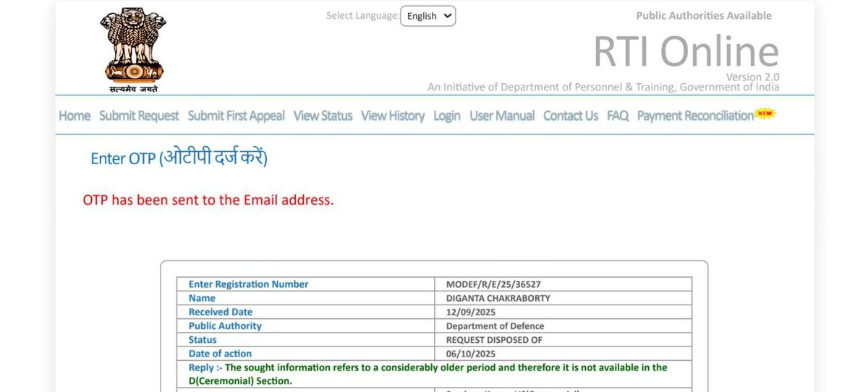Open the Login page
The width and height of the screenshot is (868, 392).
coord(447,116)
